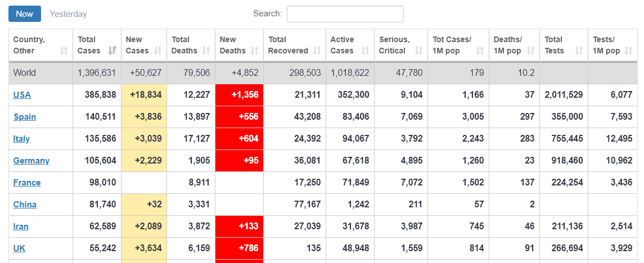Switch to the Yesterday tab
644x263 pixels.
click(x=68, y=14)
